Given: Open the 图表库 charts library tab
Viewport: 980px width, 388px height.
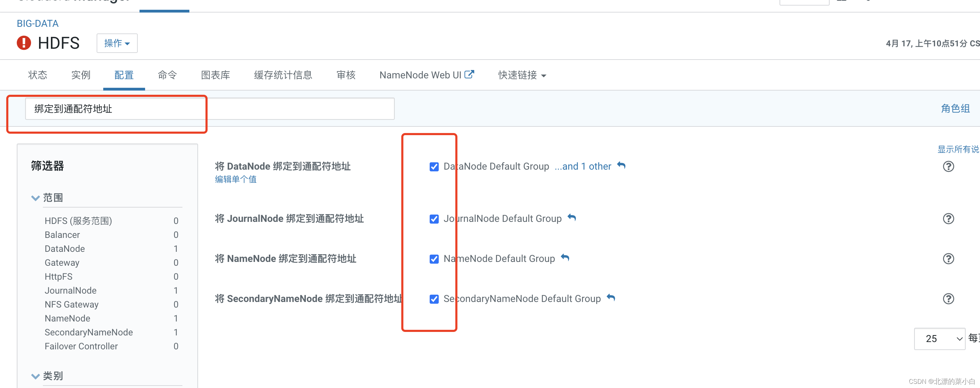Looking at the screenshot, I should [x=215, y=75].
